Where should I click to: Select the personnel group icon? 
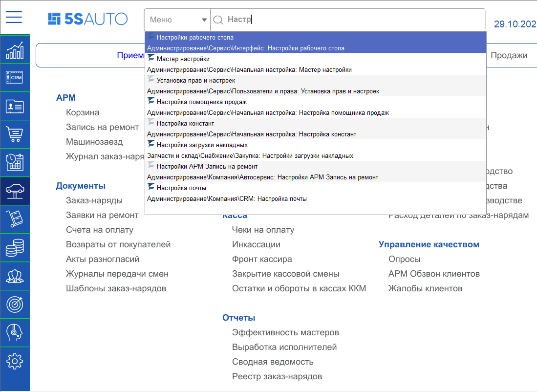click(x=15, y=276)
